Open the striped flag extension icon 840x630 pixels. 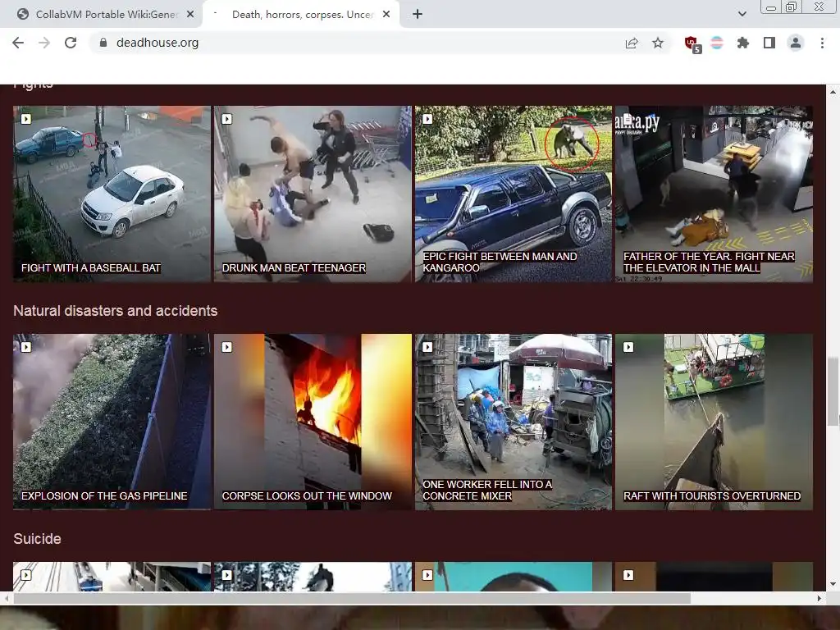717,43
